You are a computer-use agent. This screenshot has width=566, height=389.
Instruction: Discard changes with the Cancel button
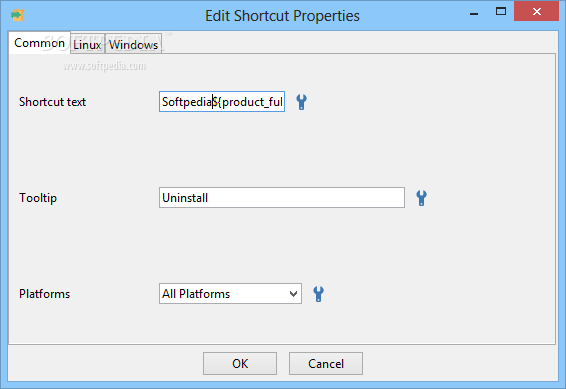coord(326,364)
